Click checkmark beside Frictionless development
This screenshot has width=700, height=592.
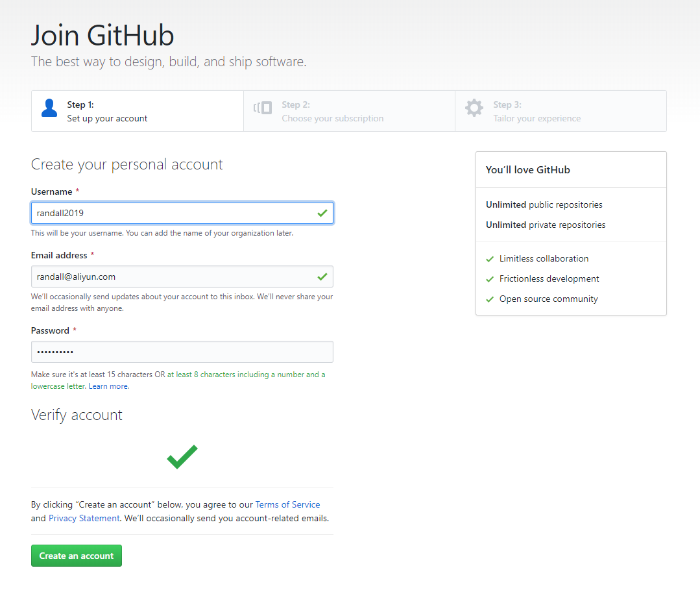490,279
